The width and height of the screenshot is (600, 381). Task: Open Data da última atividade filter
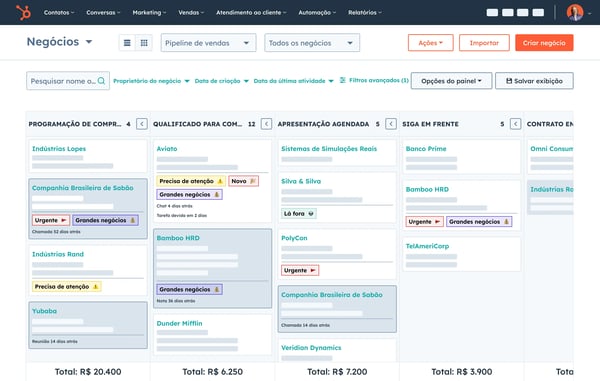[x=293, y=81]
